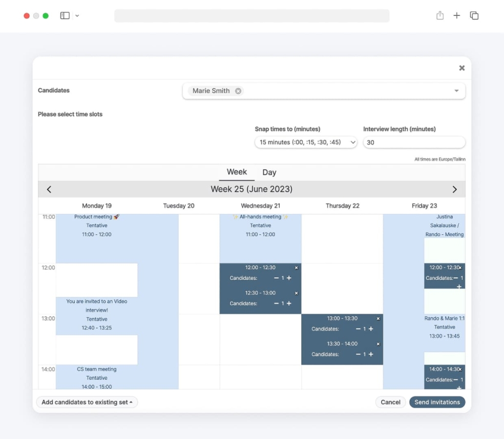Click the Week 25 (June 2023) title
The image size is (504, 439).
point(251,189)
